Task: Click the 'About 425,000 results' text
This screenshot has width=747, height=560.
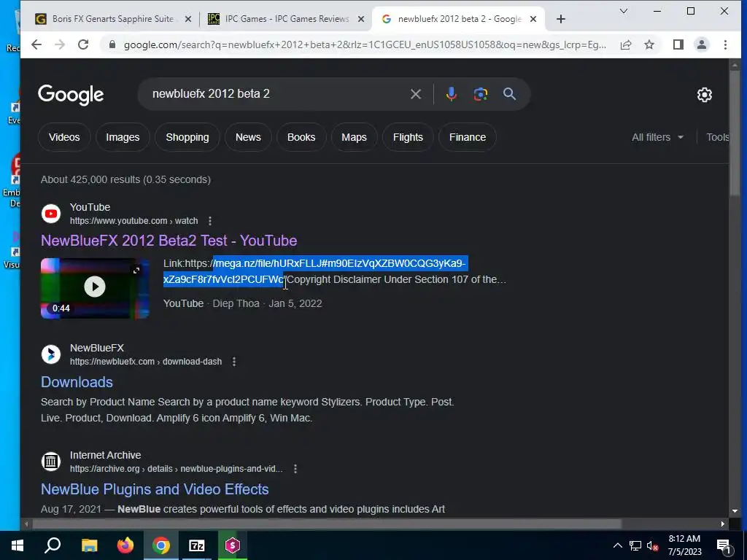Action: coord(125,179)
